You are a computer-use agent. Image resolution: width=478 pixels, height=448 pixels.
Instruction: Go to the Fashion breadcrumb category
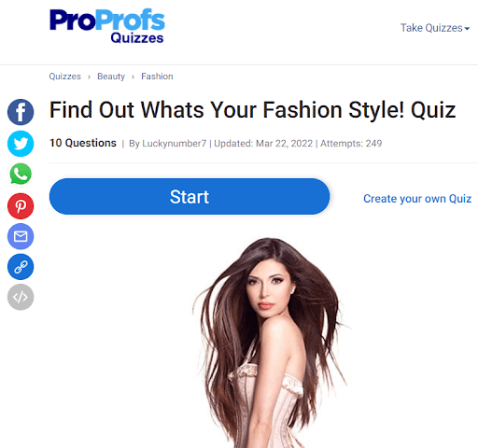[x=157, y=77]
